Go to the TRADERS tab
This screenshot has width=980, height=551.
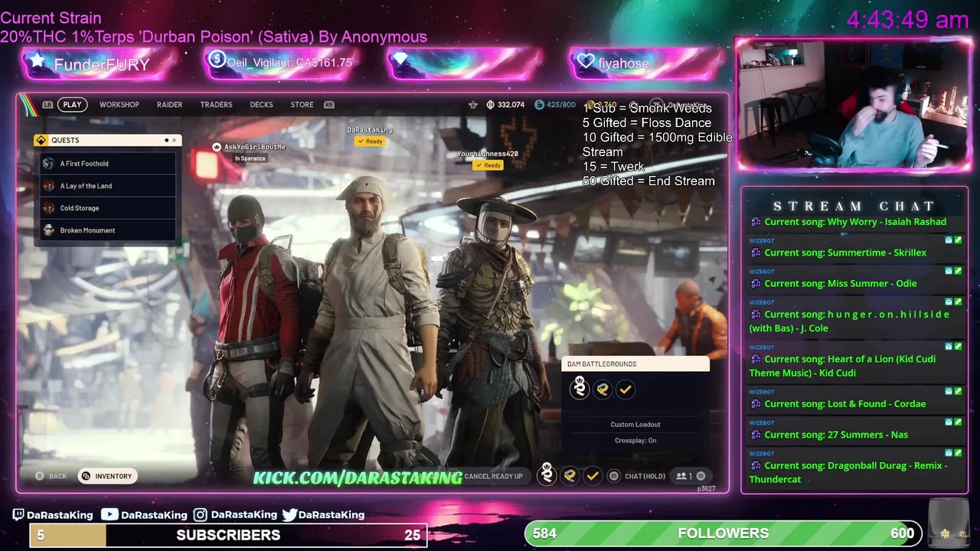[216, 105]
